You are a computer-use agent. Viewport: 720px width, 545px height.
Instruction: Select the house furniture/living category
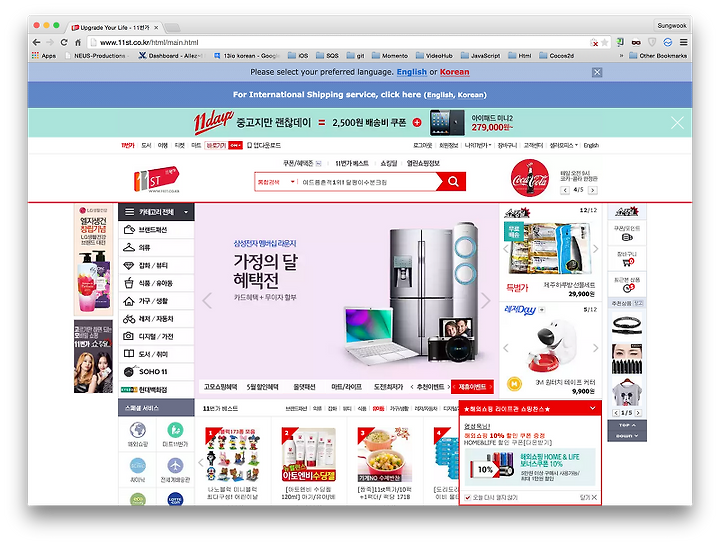[156, 301]
